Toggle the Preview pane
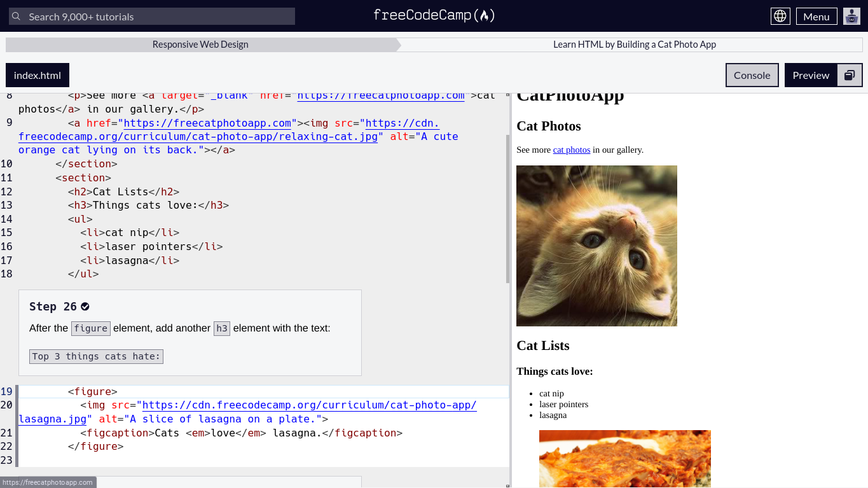 810,75
